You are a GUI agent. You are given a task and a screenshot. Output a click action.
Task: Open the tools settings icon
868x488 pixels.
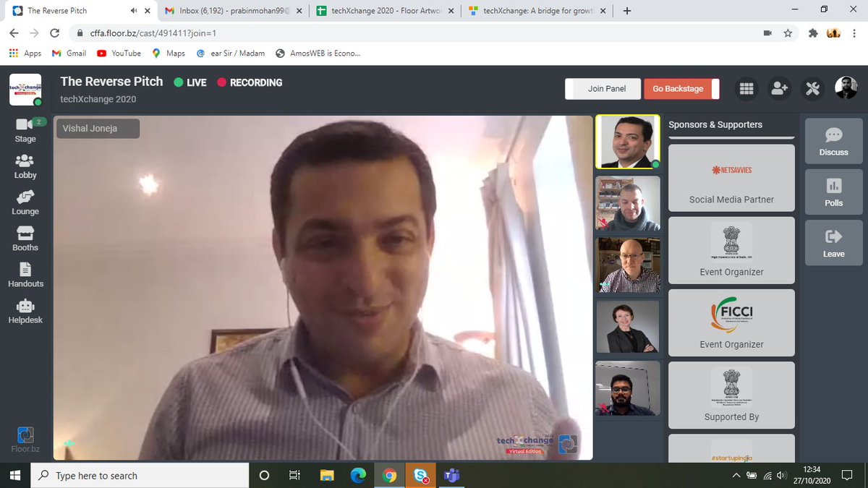812,88
